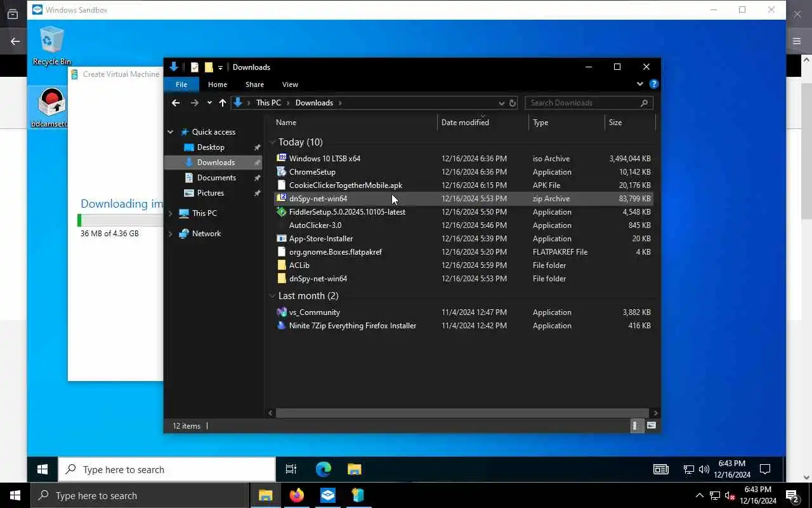Open Windows Sandbox app on host taskbar
The height and width of the screenshot is (508, 812).
coord(328,495)
